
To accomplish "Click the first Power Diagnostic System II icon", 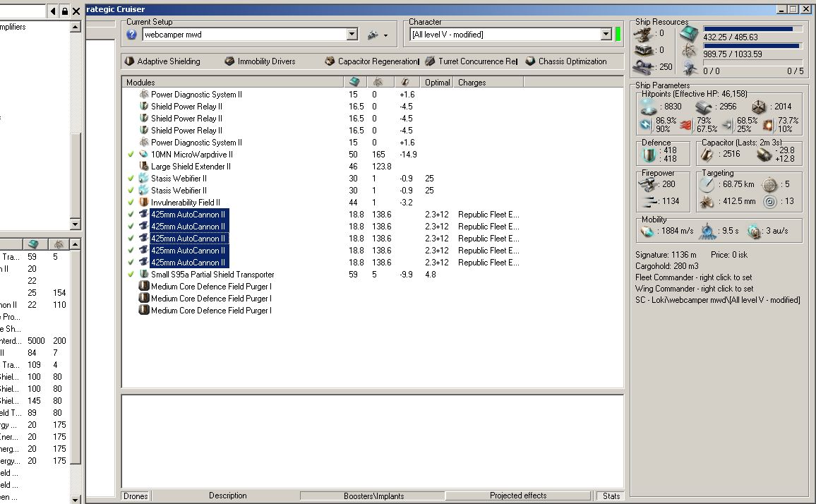I will [144, 95].
